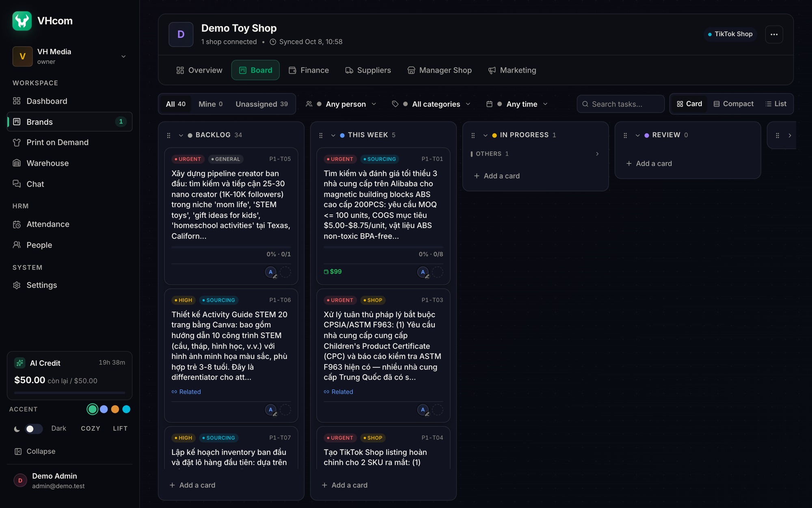Image resolution: width=812 pixels, height=508 pixels.
Task: Add a card in REVIEW column
Action: [649, 163]
